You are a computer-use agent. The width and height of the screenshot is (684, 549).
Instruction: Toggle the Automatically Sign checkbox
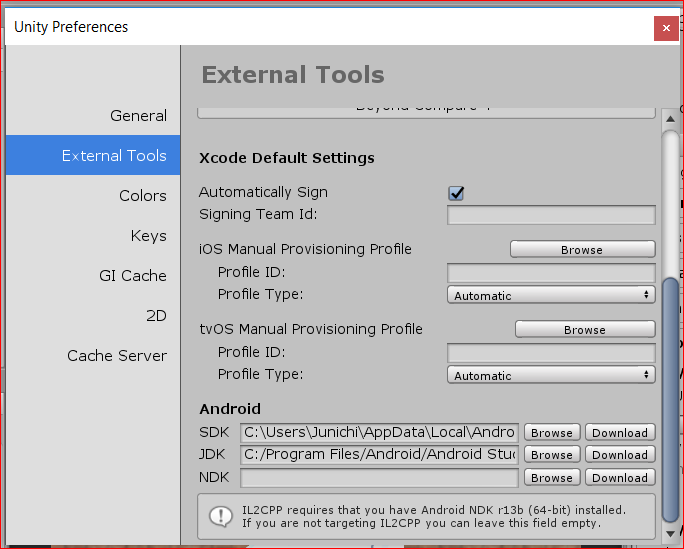tap(457, 193)
